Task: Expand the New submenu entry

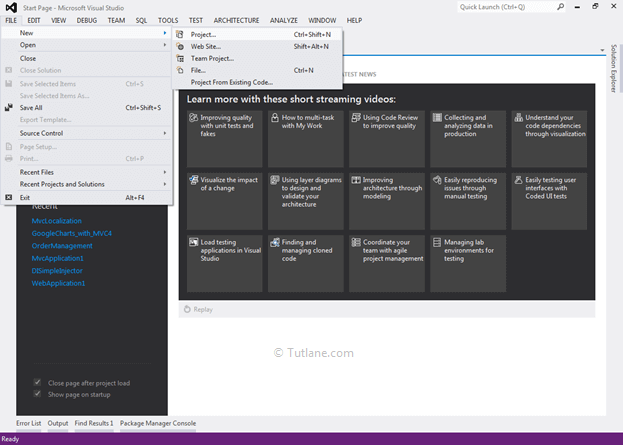Action: [x=87, y=33]
